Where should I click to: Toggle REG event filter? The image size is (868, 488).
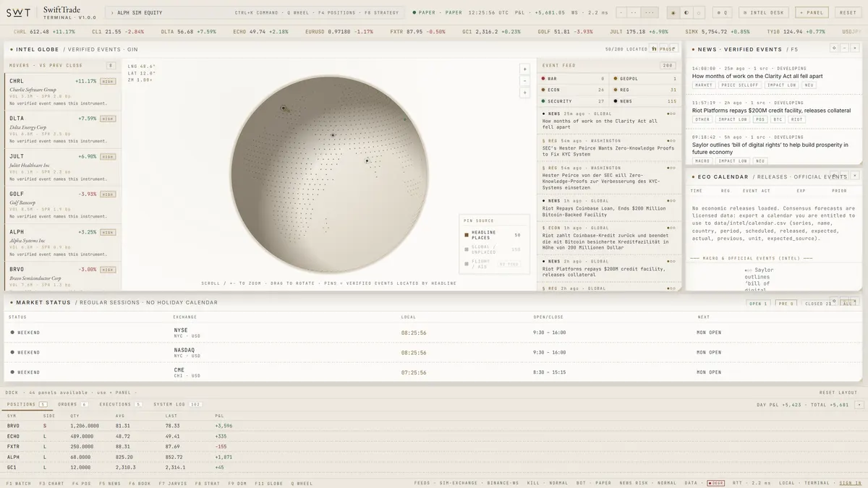645,90
